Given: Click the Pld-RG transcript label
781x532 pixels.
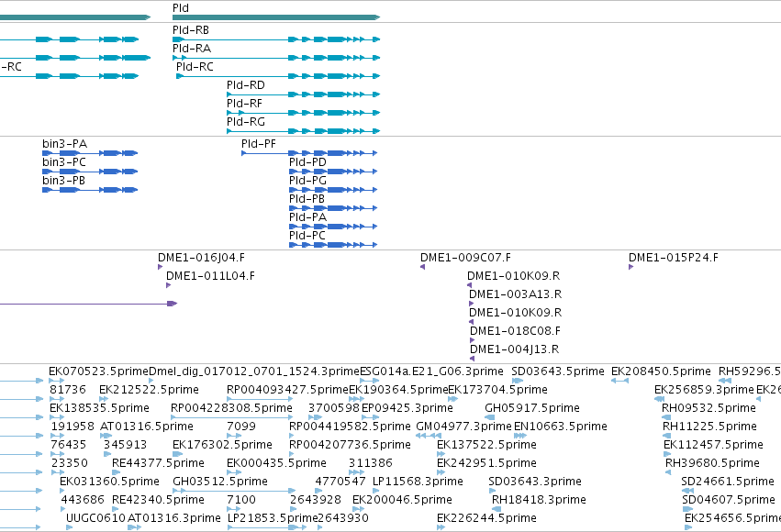Looking at the screenshot, I should point(246,122).
